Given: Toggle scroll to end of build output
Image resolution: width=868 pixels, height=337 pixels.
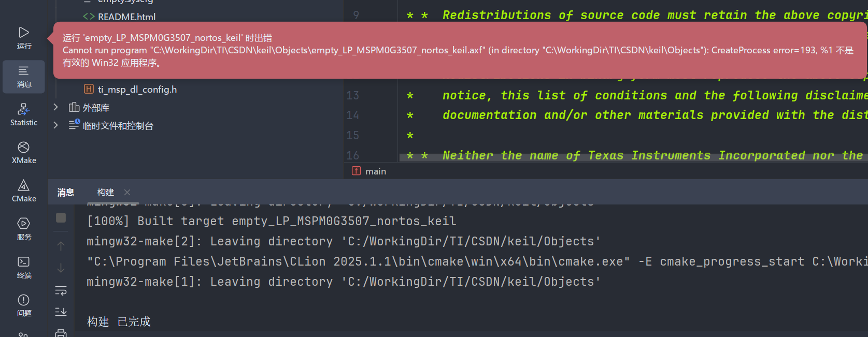Looking at the screenshot, I should pyautogui.click(x=61, y=312).
